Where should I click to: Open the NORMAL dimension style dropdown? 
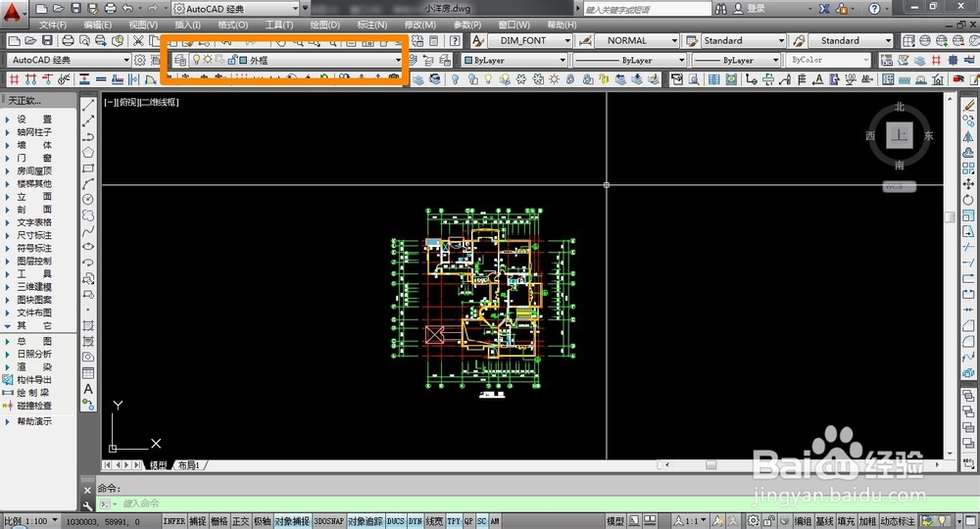pos(674,40)
